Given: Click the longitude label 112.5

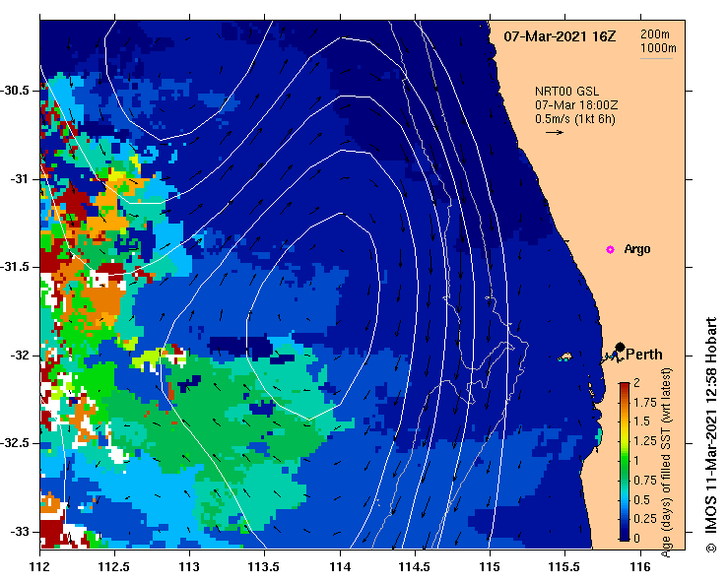Looking at the screenshot, I should coord(114,567).
